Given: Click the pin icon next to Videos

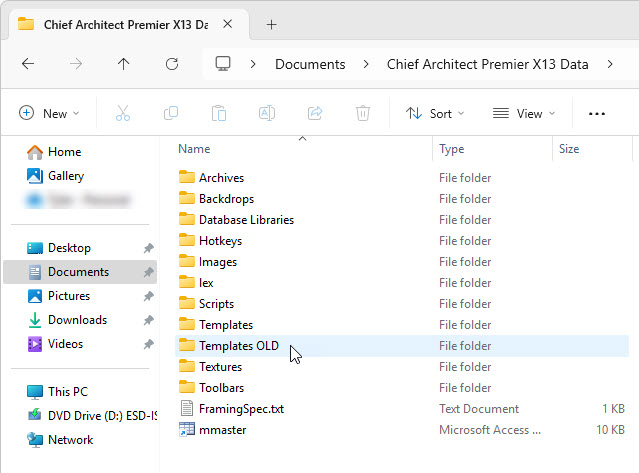Looking at the screenshot, I should [x=148, y=344].
